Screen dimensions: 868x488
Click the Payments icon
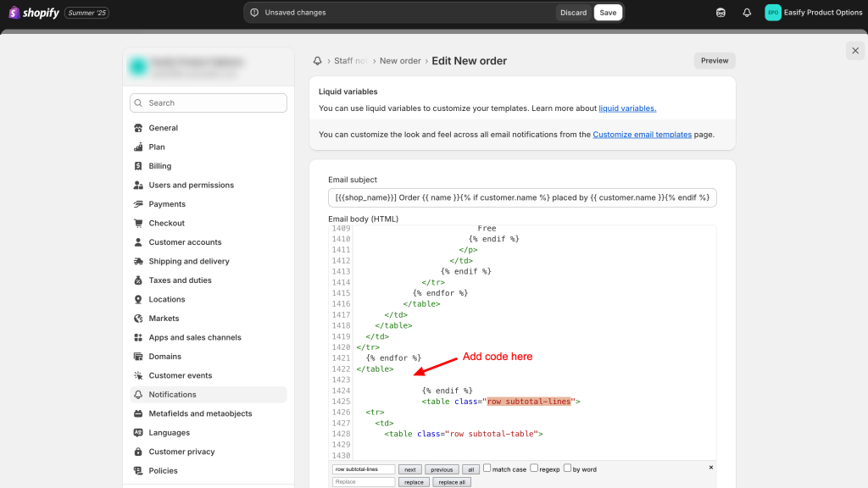(138, 204)
